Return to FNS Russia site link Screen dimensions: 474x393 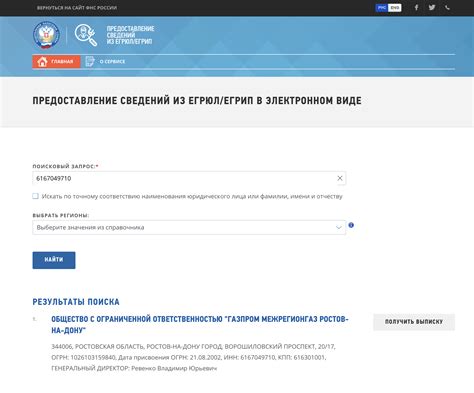77,8
